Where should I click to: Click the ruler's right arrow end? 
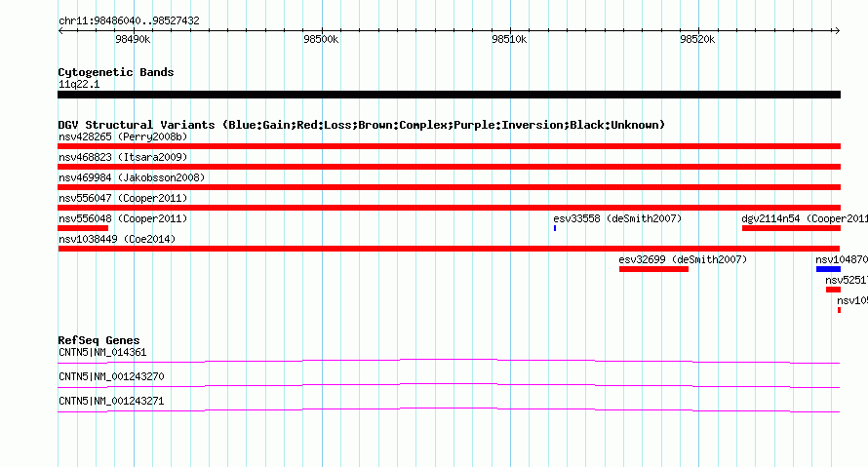click(838, 30)
